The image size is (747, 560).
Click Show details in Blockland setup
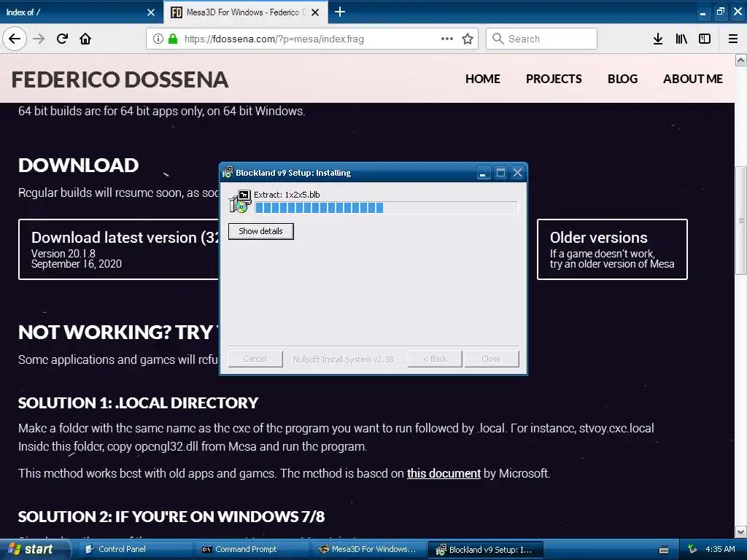coord(261,231)
